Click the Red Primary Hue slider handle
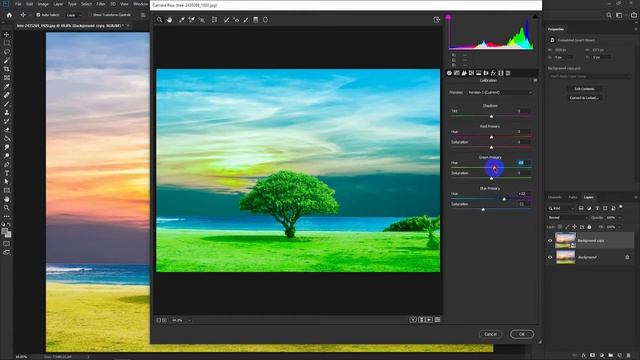The width and height of the screenshot is (640, 360). 491,137
